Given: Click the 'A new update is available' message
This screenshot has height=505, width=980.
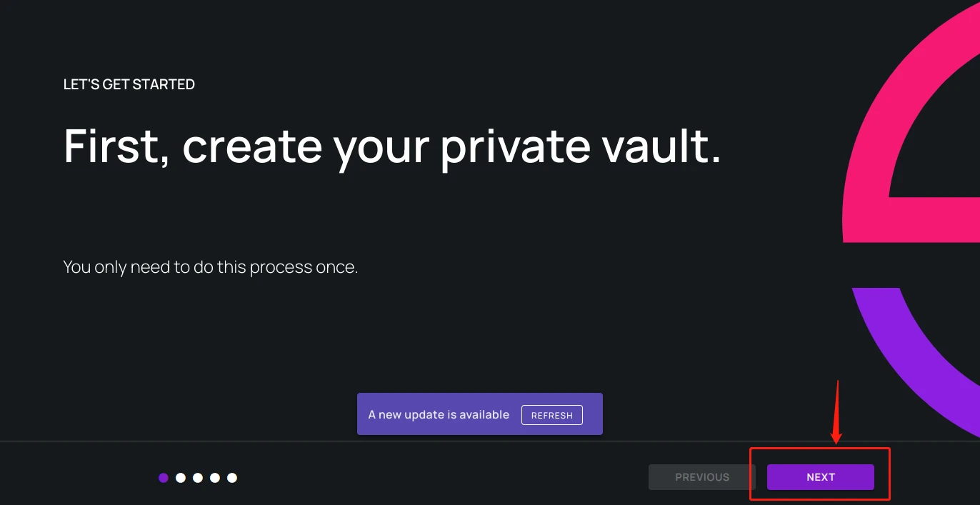Looking at the screenshot, I should point(439,414).
